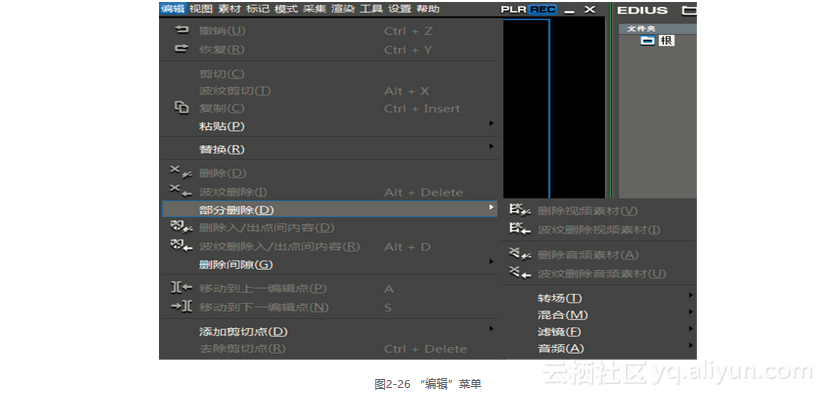Switch to REC recorder mode

[x=543, y=9]
